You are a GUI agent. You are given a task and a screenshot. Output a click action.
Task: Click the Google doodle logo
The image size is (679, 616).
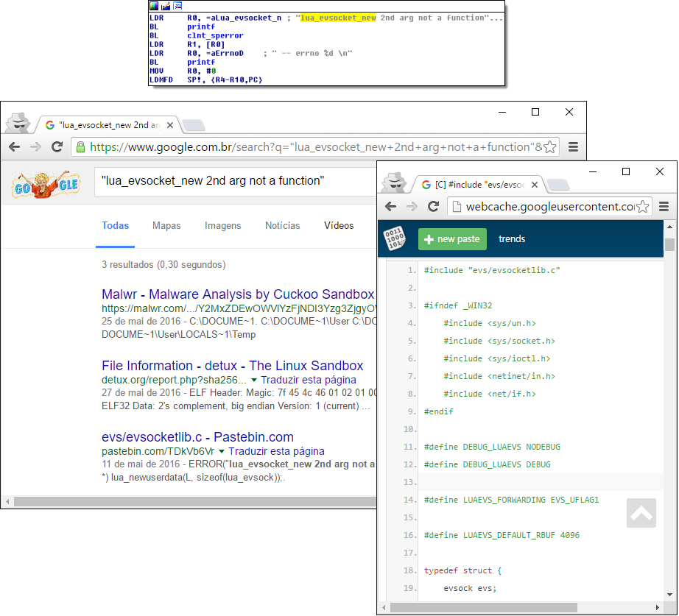click(46, 184)
